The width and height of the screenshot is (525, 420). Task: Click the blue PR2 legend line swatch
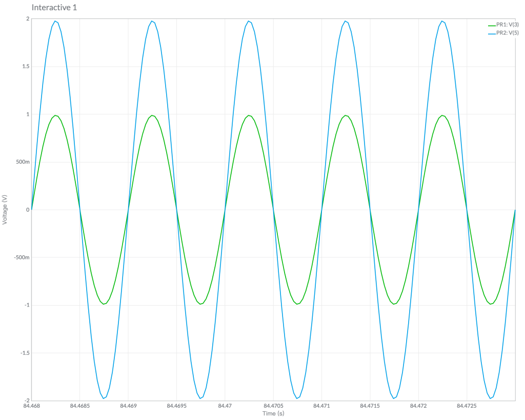[x=491, y=33]
